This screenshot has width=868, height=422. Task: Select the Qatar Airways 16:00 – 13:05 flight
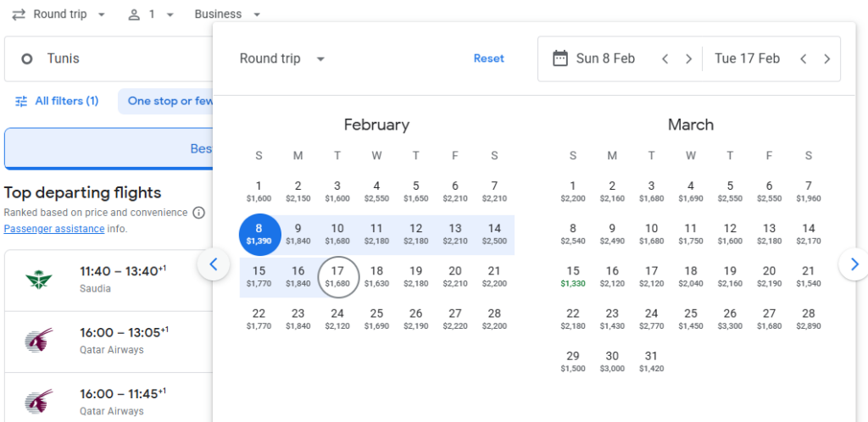point(109,341)
